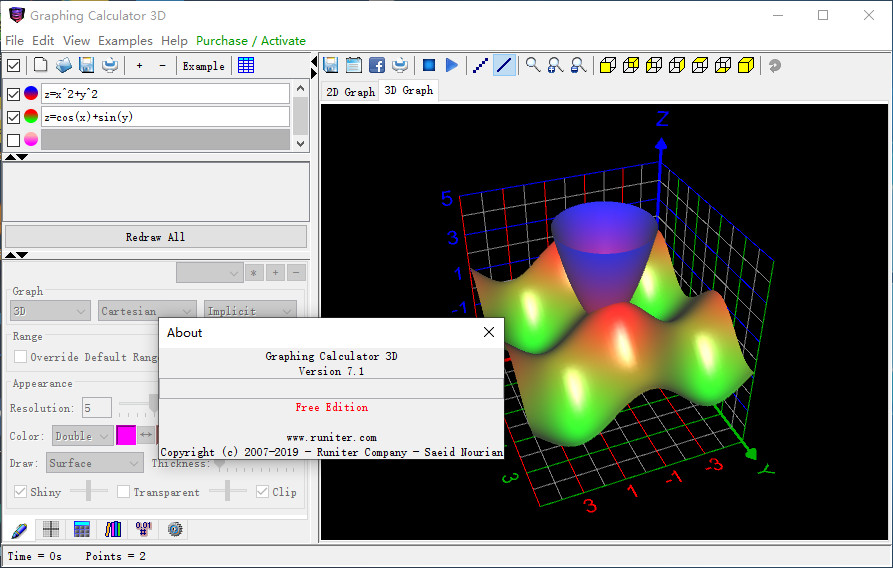
Task: Enable the Transparent checkbox
Action: [x=124, y=492]
